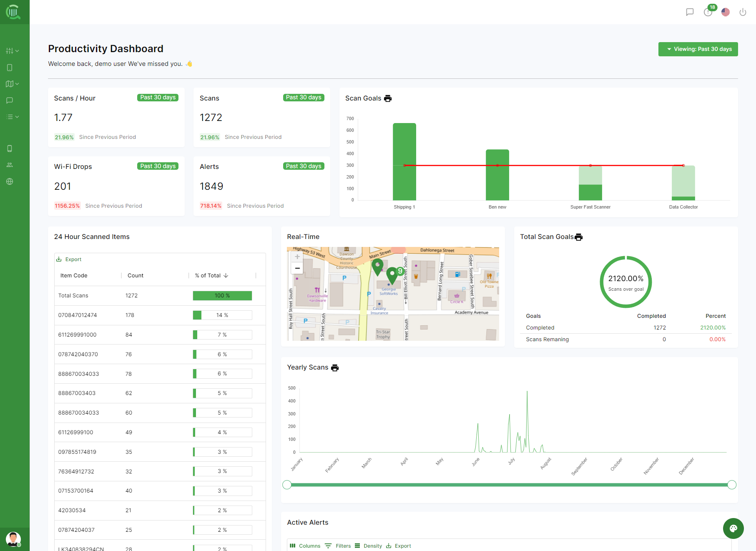Export the 24 Hour Scanned Items table

[x=69, y=259]
